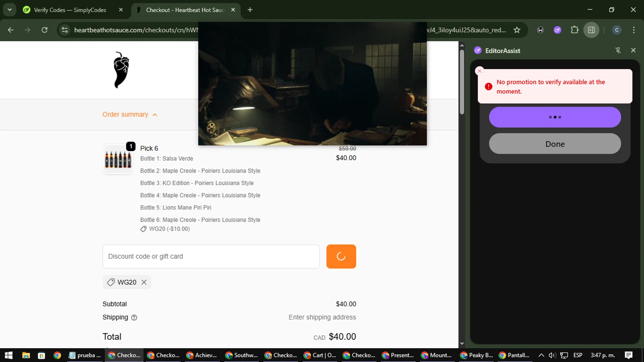Click the scrollbar down arrow

(462, 344)
